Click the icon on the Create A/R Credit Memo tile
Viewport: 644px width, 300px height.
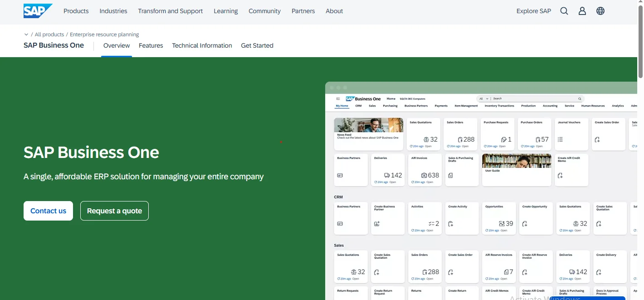[560, 175]
